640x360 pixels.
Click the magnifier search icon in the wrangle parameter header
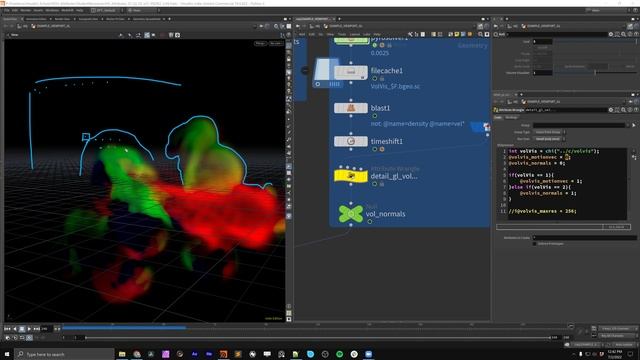click(x=624, y=110)
